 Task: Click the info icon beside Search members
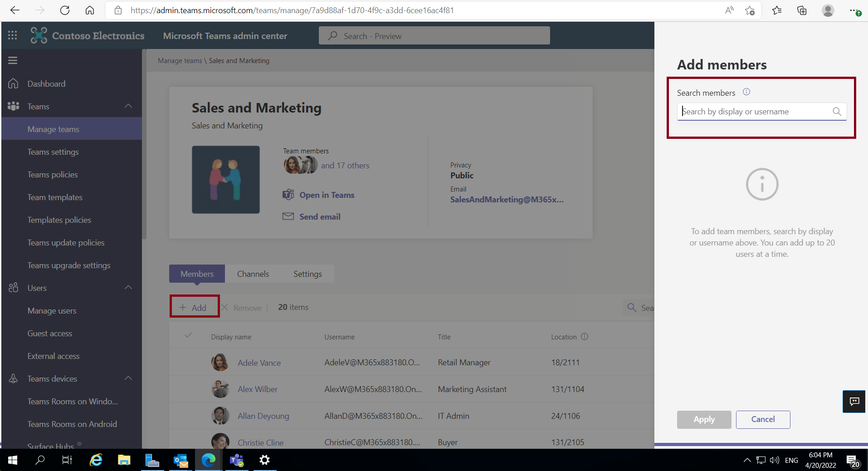tap(746, 92)
